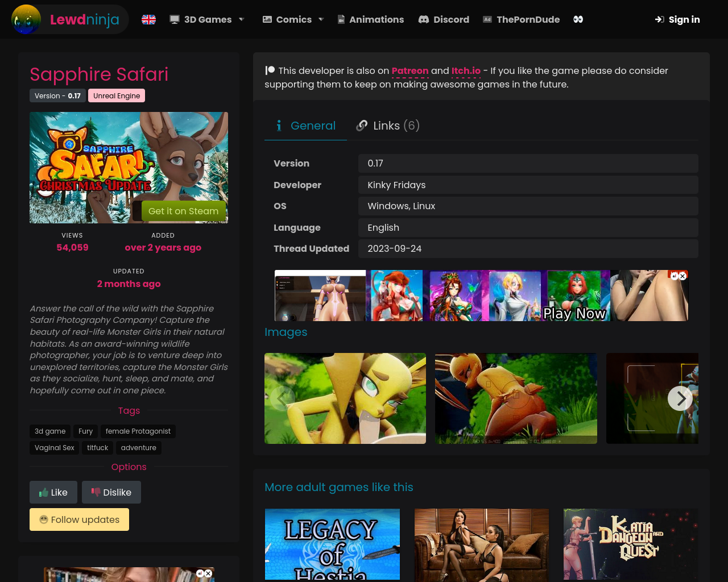The image size is (728, 582).
Task: Click the added over 2 years ago text
Action: pyautogui.click(x=163, y=247)
